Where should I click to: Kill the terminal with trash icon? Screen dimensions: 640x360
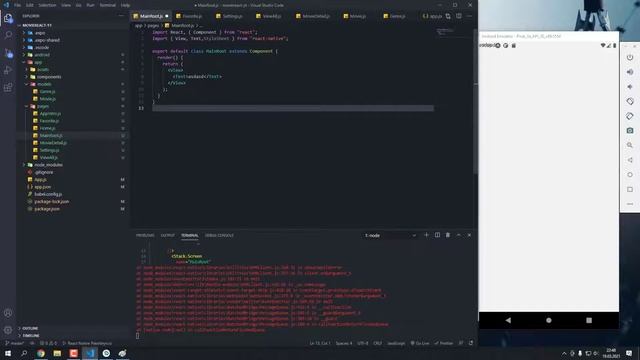448,235
